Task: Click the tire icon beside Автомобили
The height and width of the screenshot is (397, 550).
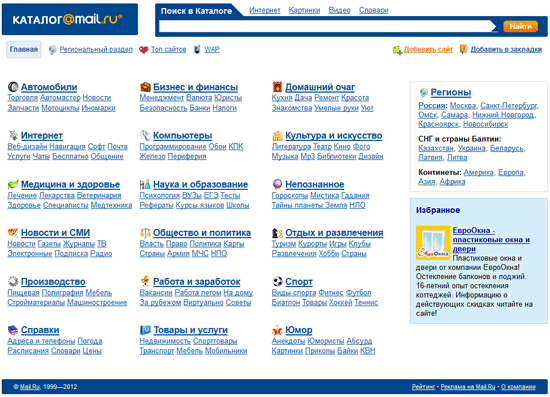Action: click(13, 87)
